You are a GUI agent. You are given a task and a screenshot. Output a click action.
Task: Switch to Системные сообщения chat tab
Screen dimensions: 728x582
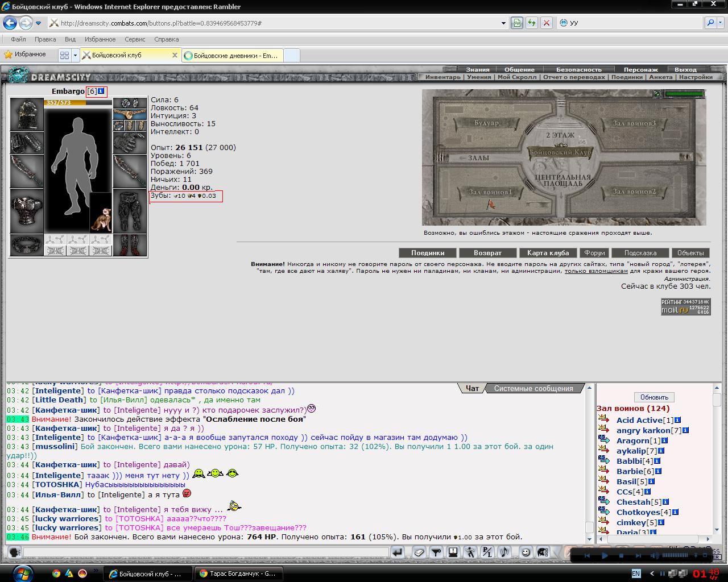pos(533,388)
